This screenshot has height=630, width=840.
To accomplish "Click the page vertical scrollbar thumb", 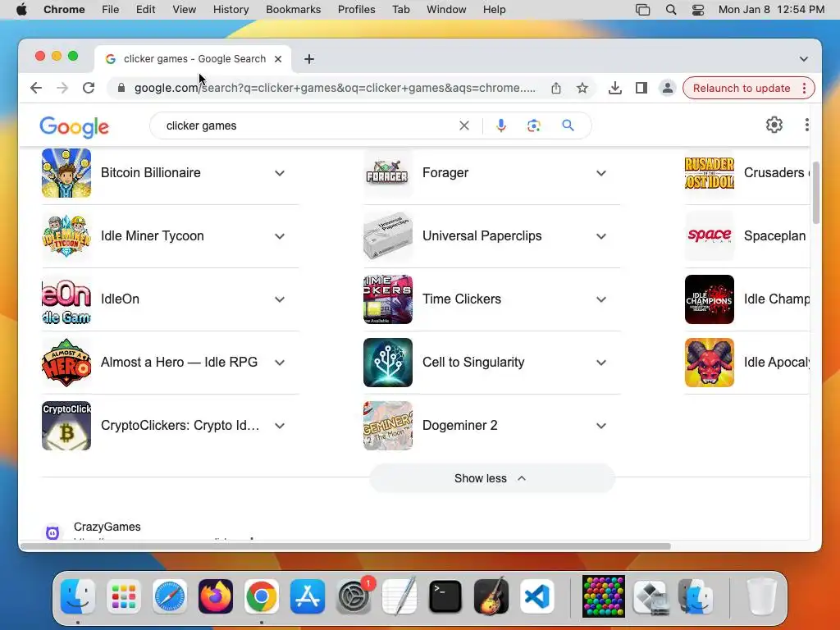I will (x=815, y=192).
